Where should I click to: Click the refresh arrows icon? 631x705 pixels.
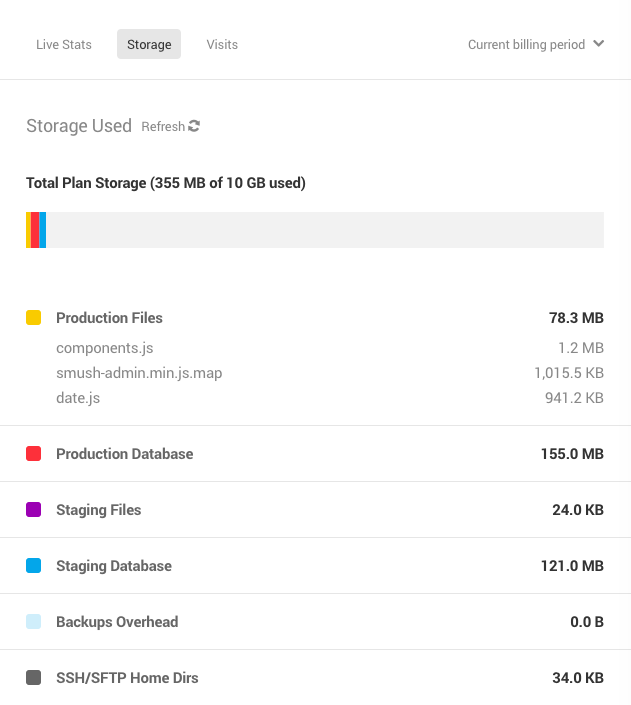tap(194, 126)
